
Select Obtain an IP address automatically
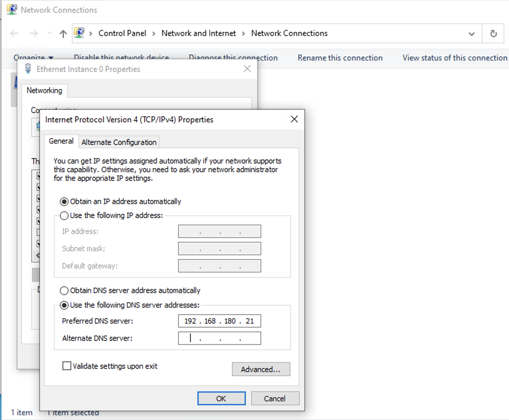point(64,202)
